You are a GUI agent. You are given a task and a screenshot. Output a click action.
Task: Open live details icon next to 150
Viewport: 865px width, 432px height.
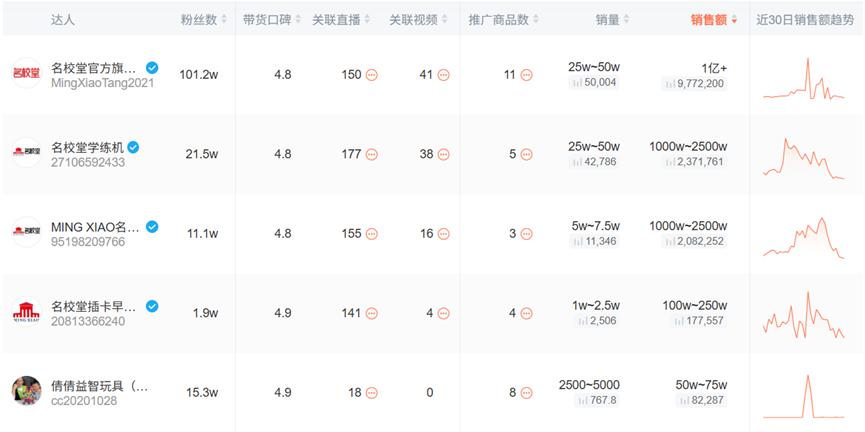[x=372, y=75]
